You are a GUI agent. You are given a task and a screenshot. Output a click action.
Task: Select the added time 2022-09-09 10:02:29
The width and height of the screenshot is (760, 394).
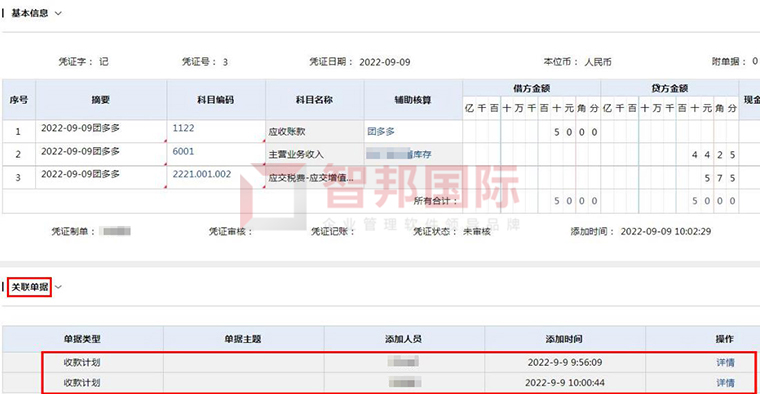(x=665, y=232)
